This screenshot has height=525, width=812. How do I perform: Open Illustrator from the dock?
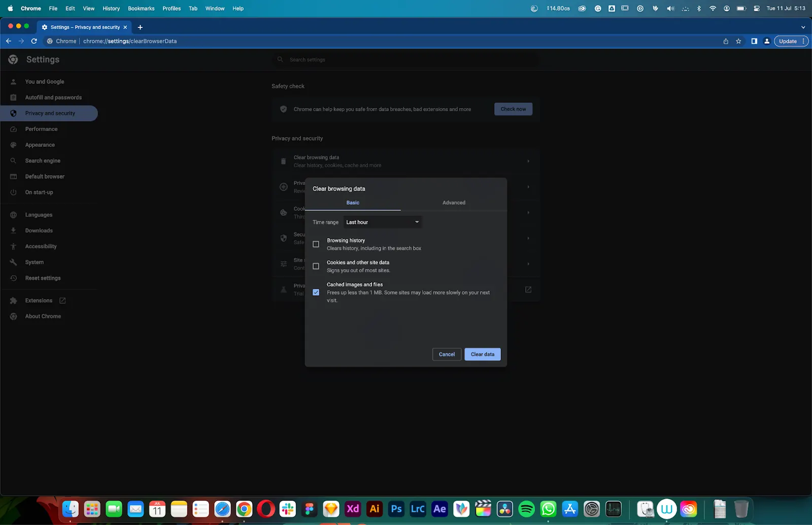tap(375, 509)
